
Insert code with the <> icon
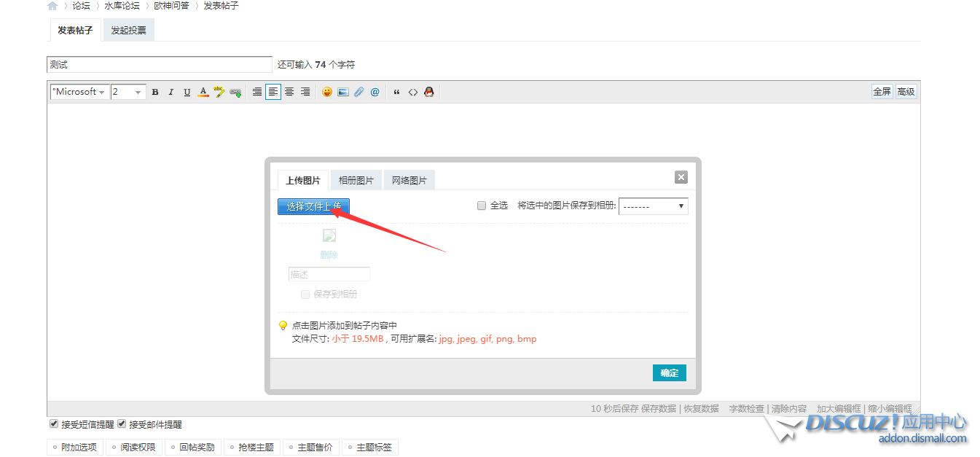(x=413, y=92)
